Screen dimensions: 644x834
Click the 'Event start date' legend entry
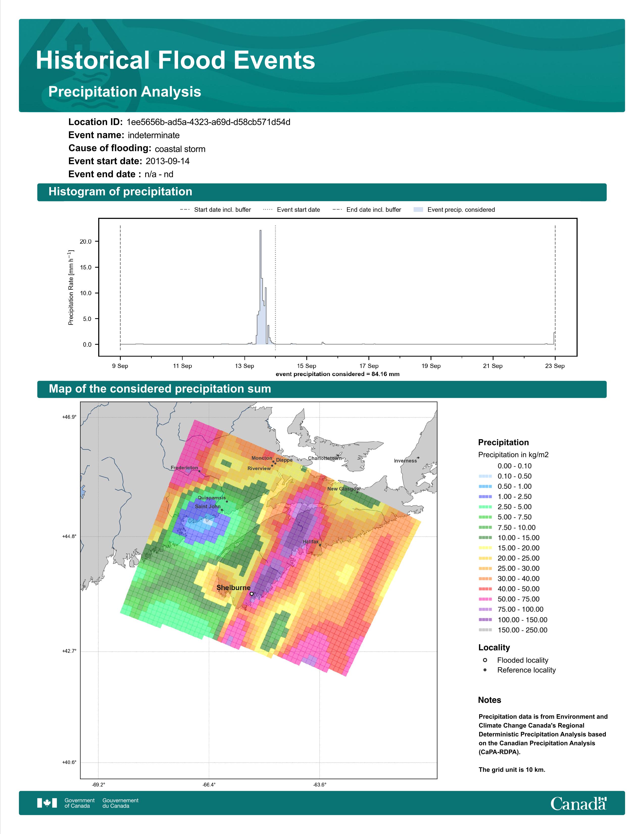[x=291, y=210]
